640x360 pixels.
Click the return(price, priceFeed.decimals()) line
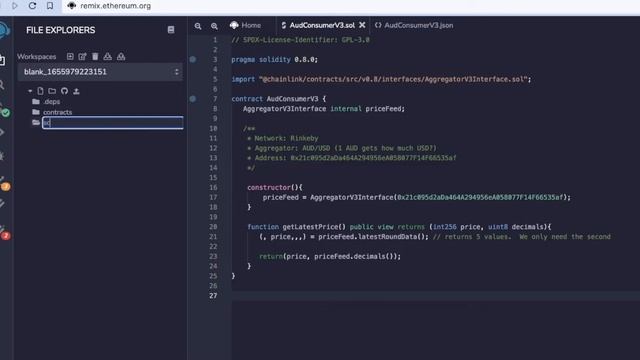(330, 256)
